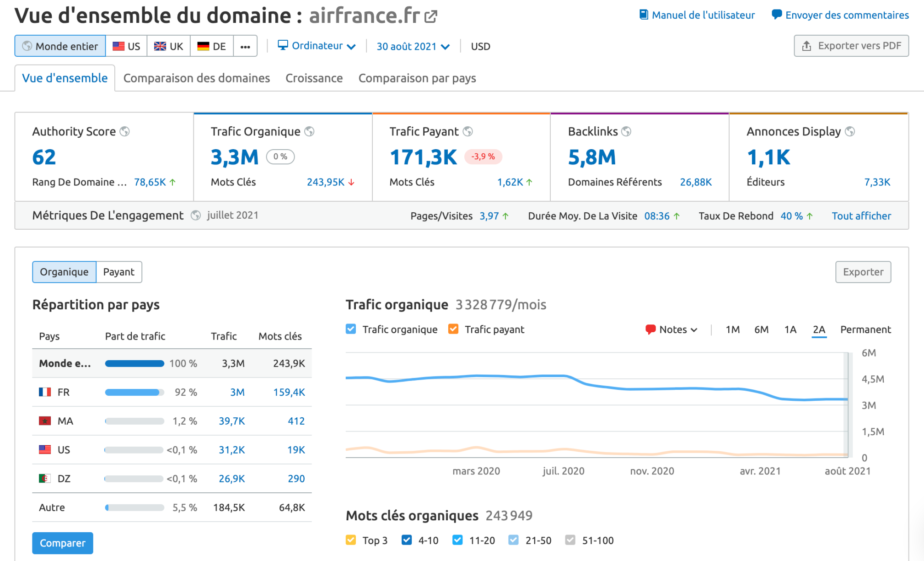Click the globe icon next to Authority Score
This screenshot has width=924, height=561.
pyautogui.click(x=125, y=131)
